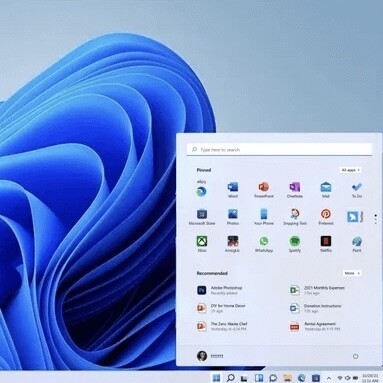Viewport: 383px width, 383px height.
Task: Open The Zero Waste Chef presentation
Action: [x=222, y=326]
